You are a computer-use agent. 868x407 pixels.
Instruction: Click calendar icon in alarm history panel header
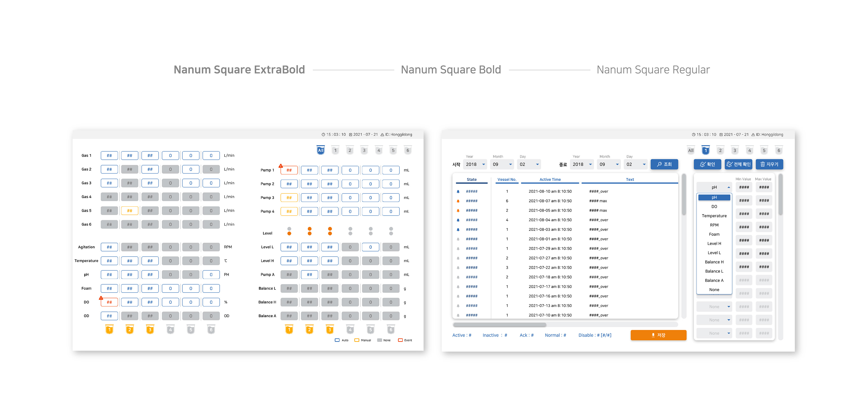tap(721, 135)
